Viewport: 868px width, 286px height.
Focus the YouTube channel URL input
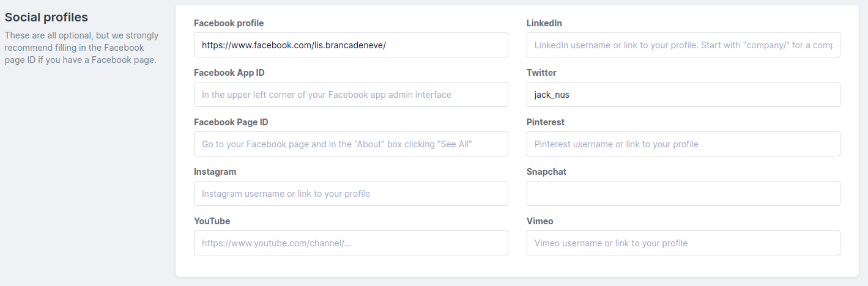351,243
